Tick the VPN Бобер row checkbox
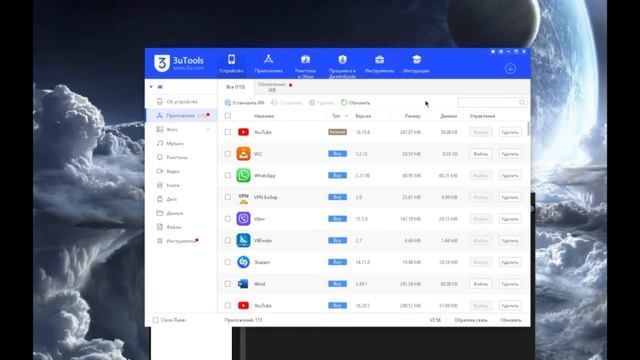 [x=228, y=197]
